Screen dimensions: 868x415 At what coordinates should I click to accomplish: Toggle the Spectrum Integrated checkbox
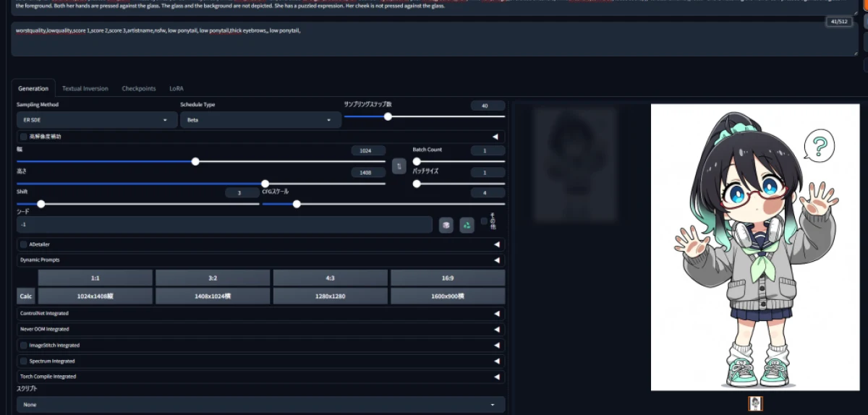(24, 361)
